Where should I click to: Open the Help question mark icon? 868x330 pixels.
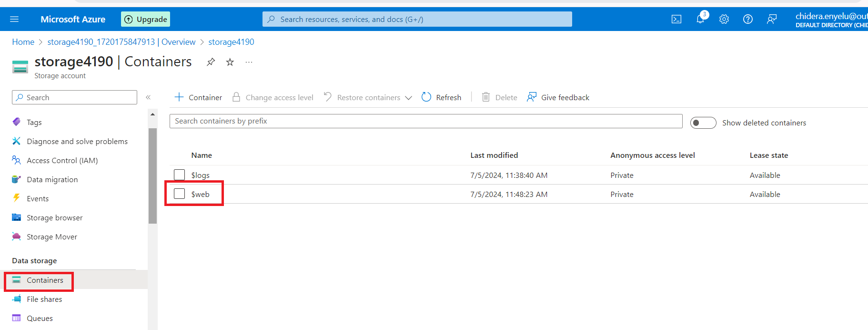(x=748, y=19)
